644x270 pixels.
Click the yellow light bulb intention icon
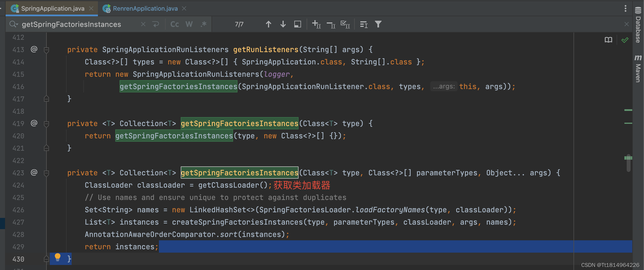tap(58, 257)
